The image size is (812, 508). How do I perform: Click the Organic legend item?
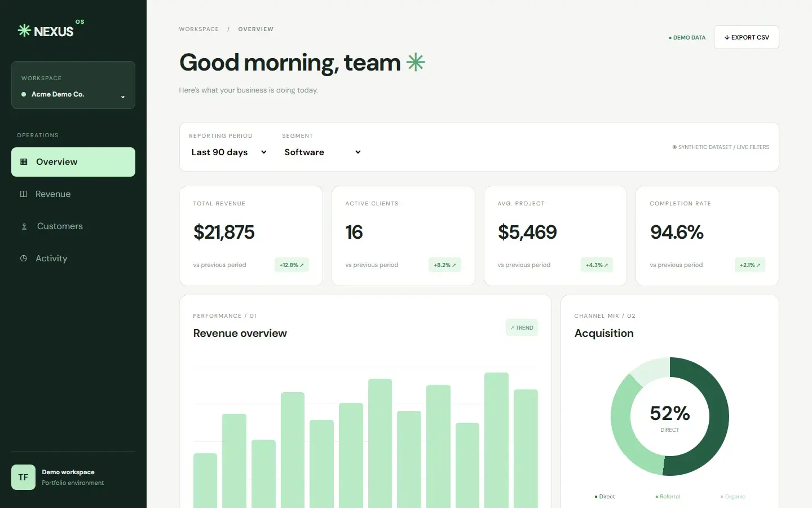[733, 497]
